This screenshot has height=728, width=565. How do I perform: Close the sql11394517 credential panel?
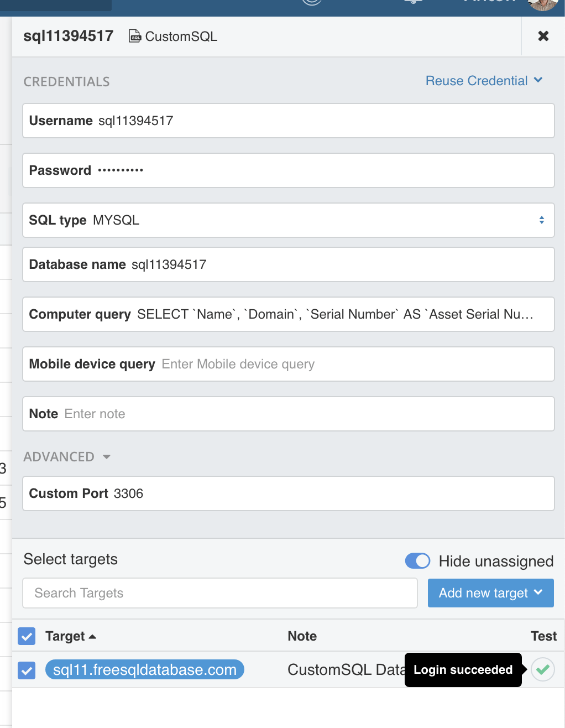[543, 36]
